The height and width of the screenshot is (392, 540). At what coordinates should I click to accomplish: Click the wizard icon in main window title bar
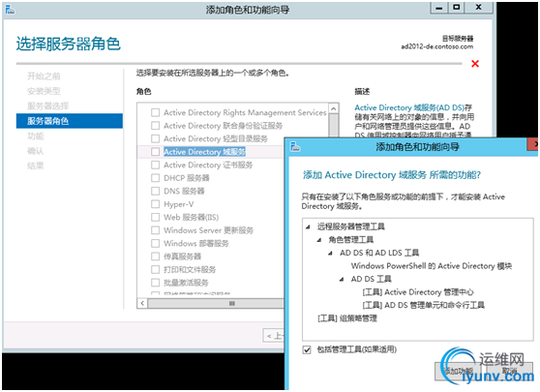10,10
